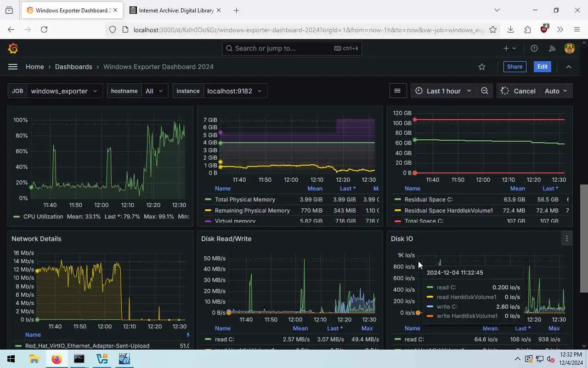Collapse top bar with chevron icon

tap(569, 67)
